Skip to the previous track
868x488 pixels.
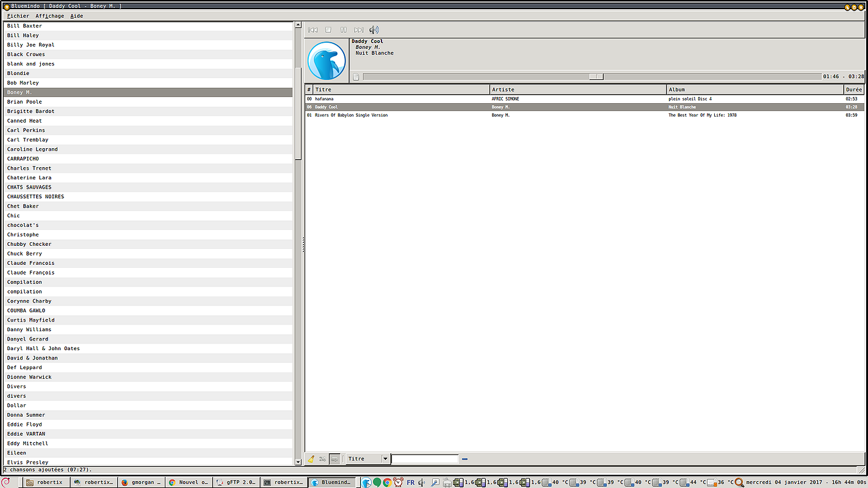click(x=313, y=30)
